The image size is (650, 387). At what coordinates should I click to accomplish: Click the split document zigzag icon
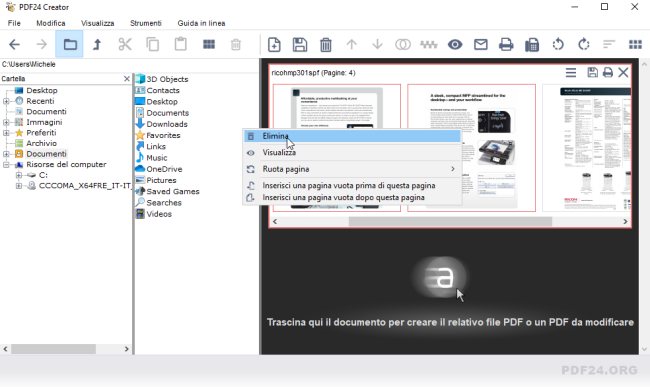click(x=429, y=44)
